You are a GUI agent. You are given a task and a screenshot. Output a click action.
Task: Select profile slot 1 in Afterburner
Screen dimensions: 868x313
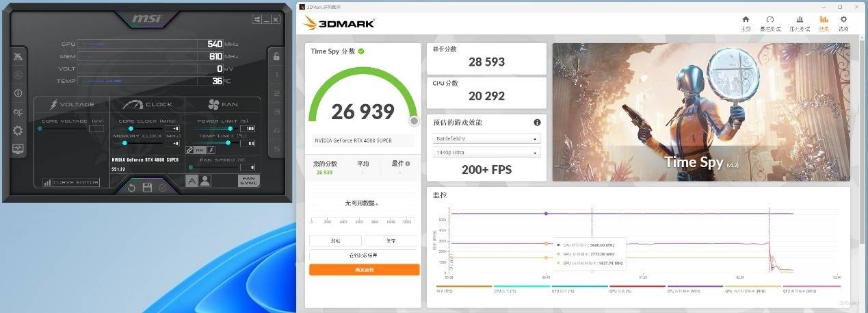tap(276, 75)
